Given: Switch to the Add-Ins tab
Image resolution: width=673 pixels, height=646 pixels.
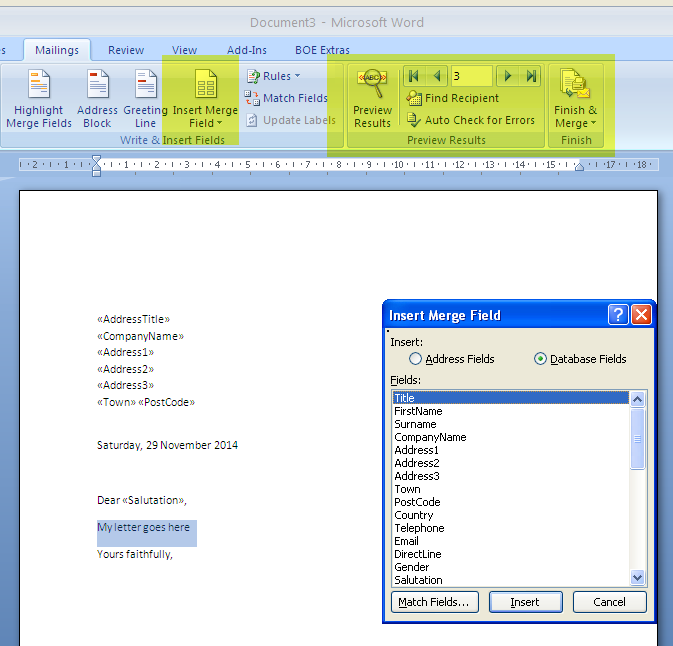Looking at the screenshot, I should [247, 50].
